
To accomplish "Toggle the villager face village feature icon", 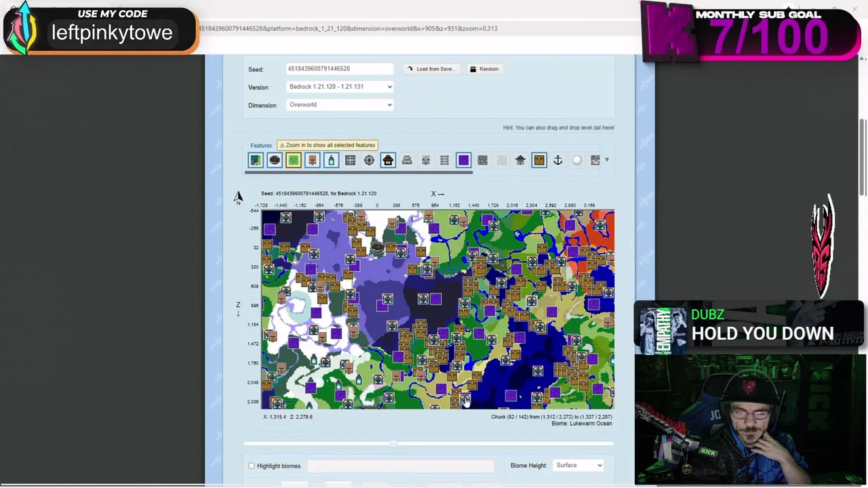I will 313,160.
